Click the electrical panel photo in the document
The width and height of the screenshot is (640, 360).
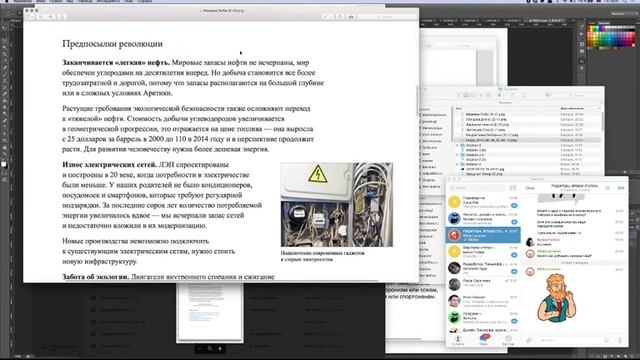[x=337, y=204]
